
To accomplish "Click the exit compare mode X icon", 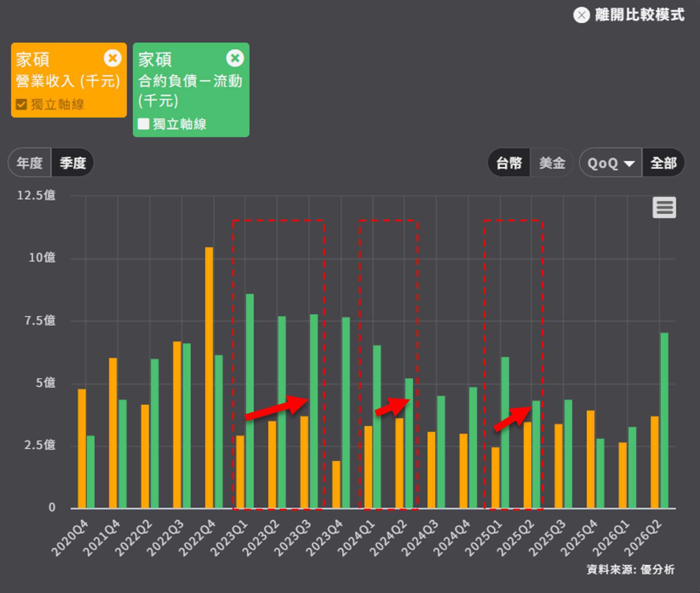I will coord(581,15).
